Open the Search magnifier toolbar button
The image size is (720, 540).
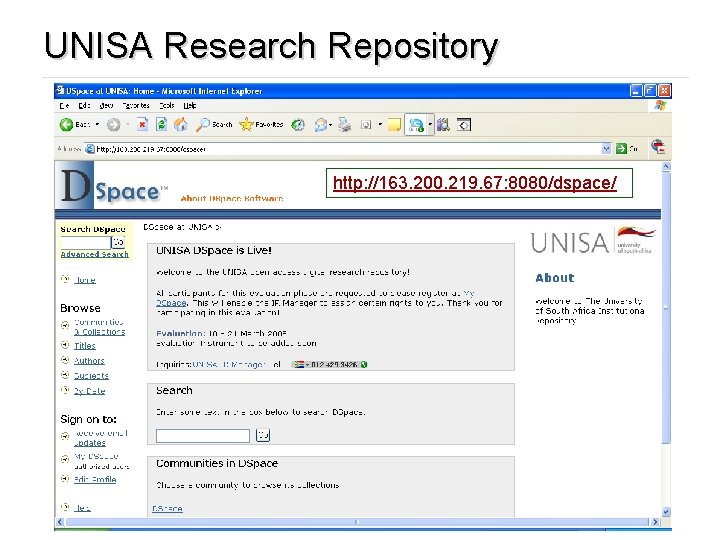point(214,124)
